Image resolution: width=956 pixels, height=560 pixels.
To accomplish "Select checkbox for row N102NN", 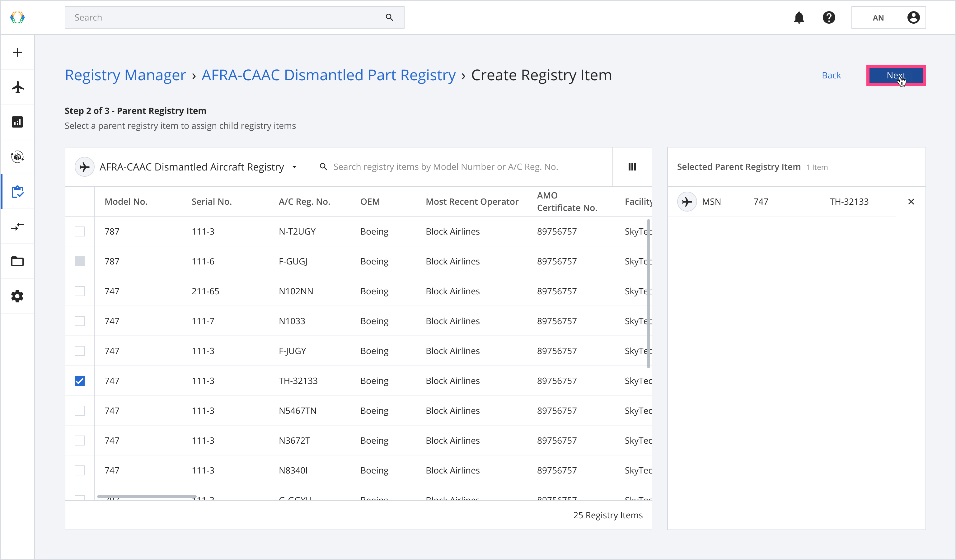I will (80, 291).
